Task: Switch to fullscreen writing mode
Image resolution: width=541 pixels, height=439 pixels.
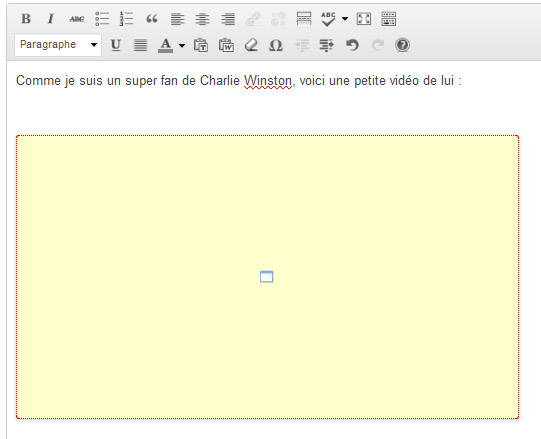Action: click(x=364, y=19)
